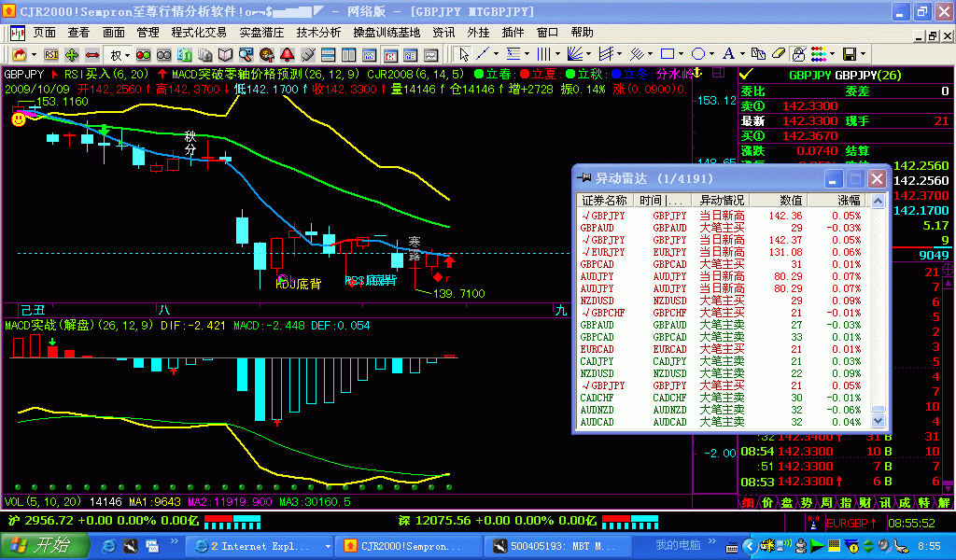Click the RSI indicator toolbar icon
956x560 pixels.
51,55
